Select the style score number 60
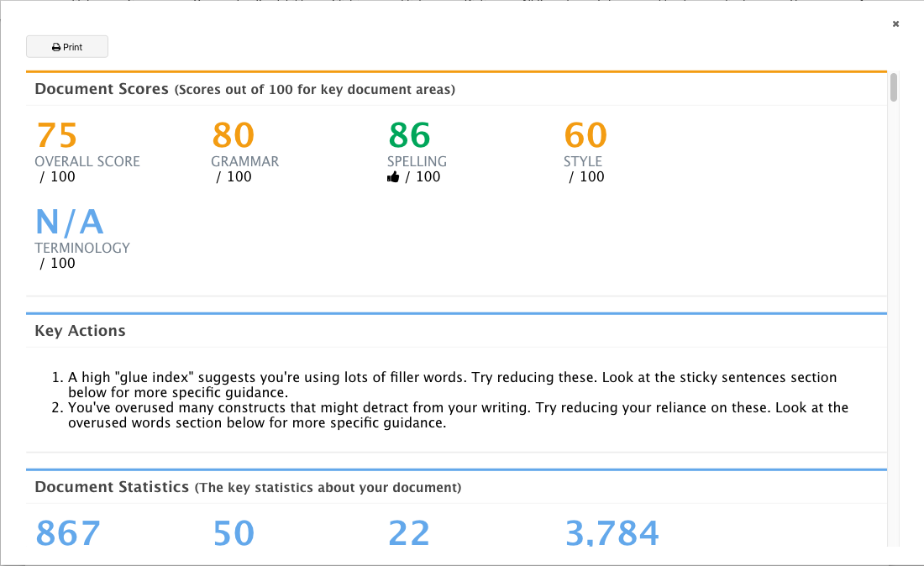Viewport: 924px width, 566px height. pos(585,135)
